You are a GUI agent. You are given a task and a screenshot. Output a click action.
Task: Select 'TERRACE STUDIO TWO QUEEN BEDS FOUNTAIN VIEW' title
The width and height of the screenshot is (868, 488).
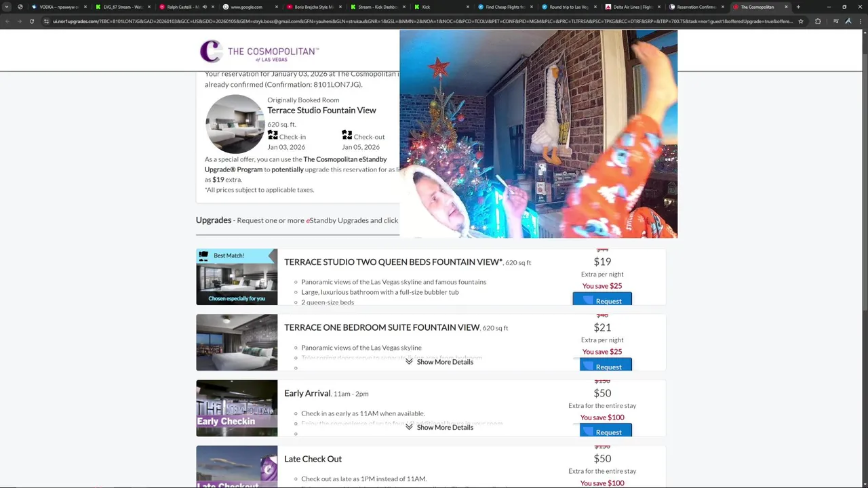click(x=393, y=262)
